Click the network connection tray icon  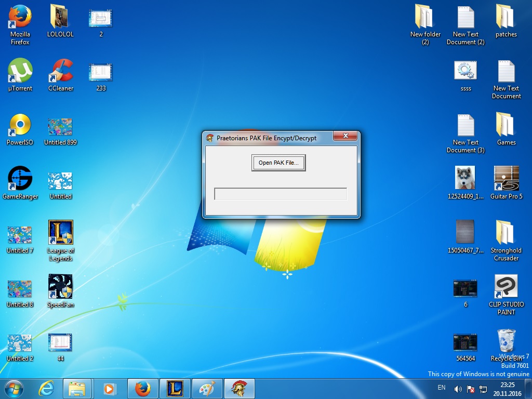pos(483,389)
